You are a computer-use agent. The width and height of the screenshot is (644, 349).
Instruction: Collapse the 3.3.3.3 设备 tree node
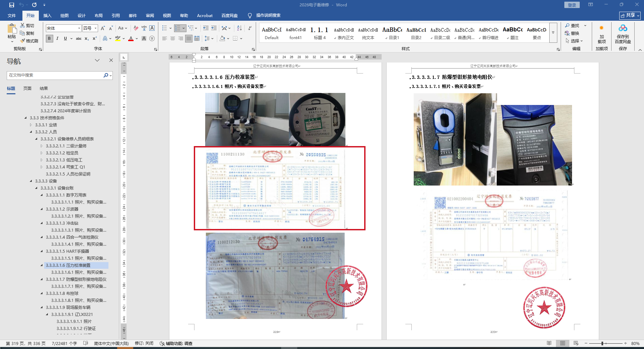31,181
